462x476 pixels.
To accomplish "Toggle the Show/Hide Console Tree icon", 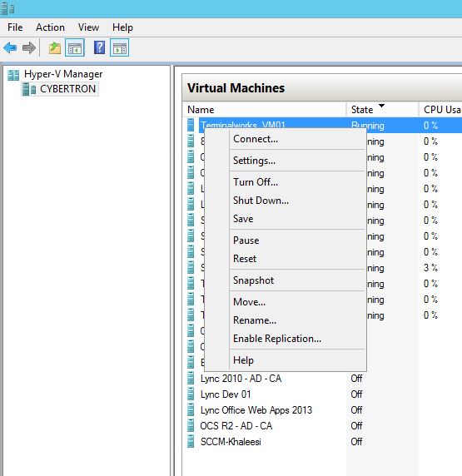I will tap(75, 47).
